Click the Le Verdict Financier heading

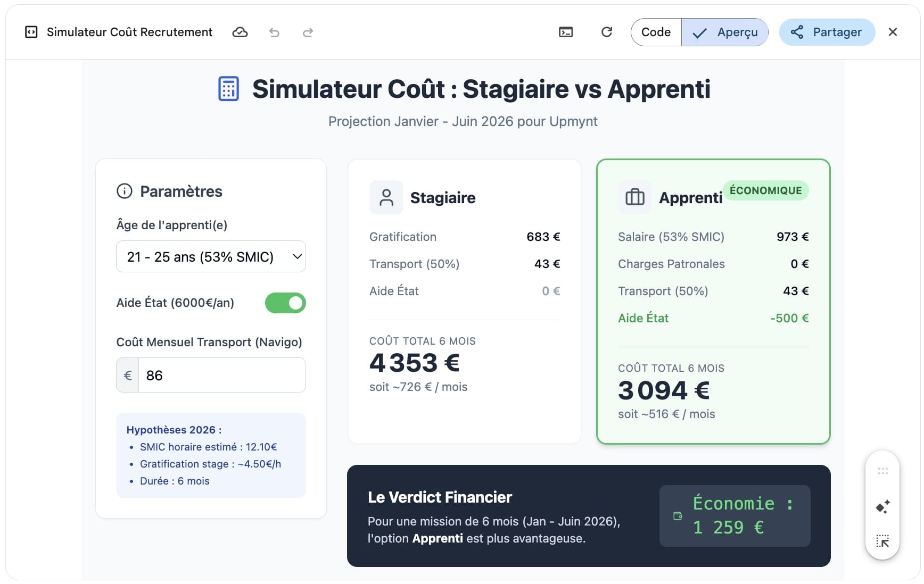(x=440, y=497)
